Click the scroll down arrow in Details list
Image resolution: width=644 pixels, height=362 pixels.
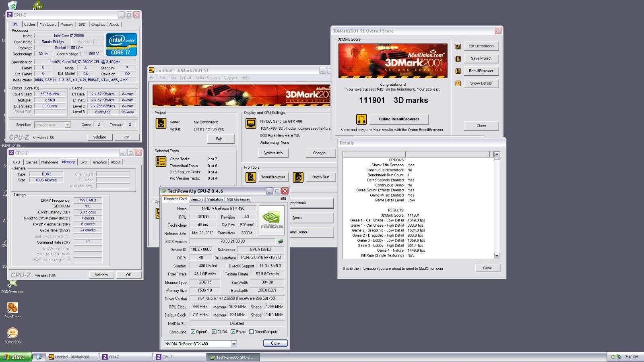(497, 256)
